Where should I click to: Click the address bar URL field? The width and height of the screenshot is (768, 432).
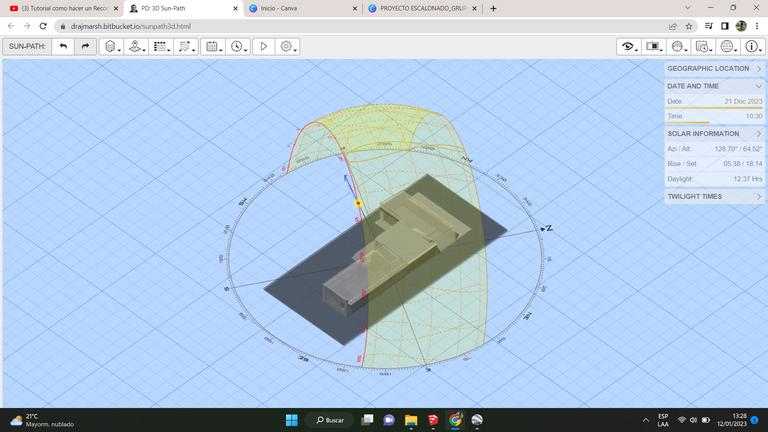pos(362,26)
